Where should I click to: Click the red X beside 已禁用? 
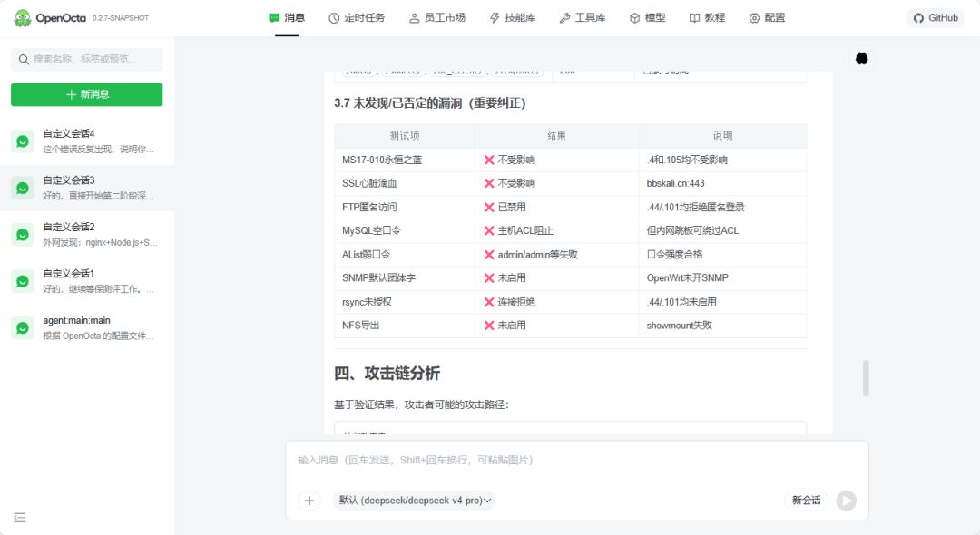pos(489,208)
